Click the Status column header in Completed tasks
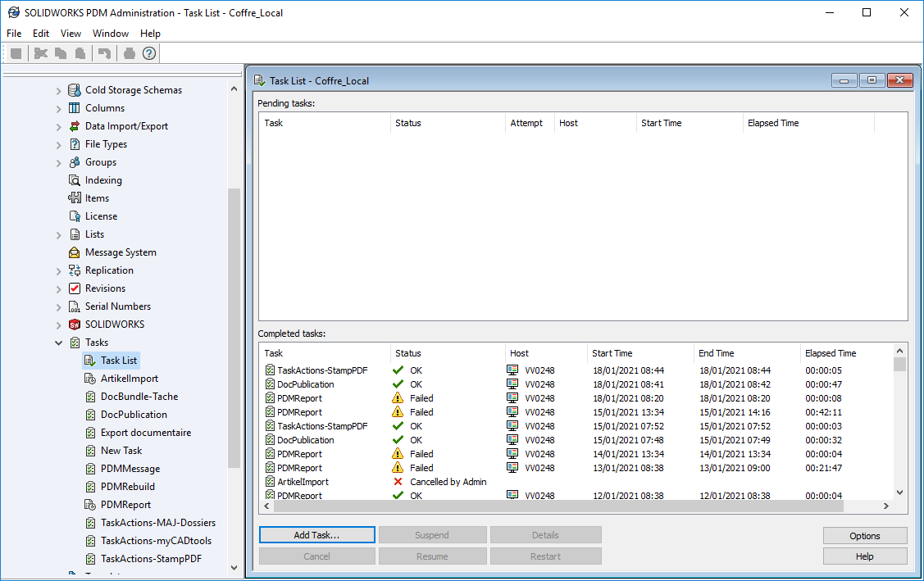The image size is (924, 581). pyautogui.click(x=407, y=353)
